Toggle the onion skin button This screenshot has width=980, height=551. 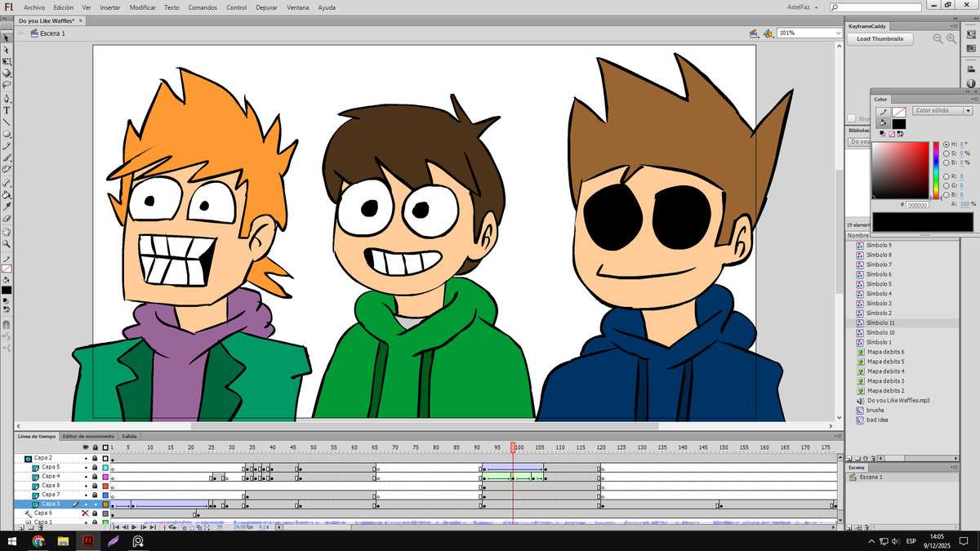point(184,527)
